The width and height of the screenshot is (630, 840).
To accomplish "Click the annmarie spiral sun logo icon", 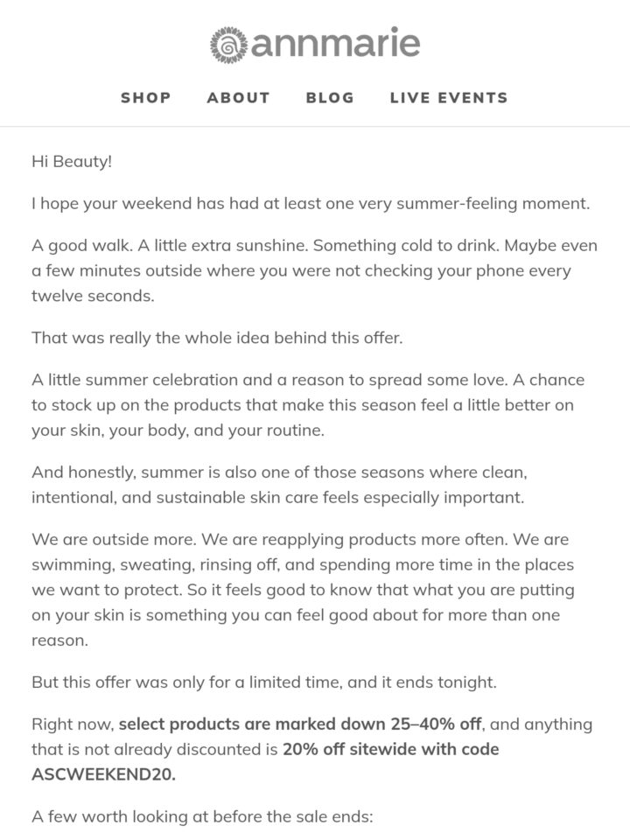I will [228, 45].
